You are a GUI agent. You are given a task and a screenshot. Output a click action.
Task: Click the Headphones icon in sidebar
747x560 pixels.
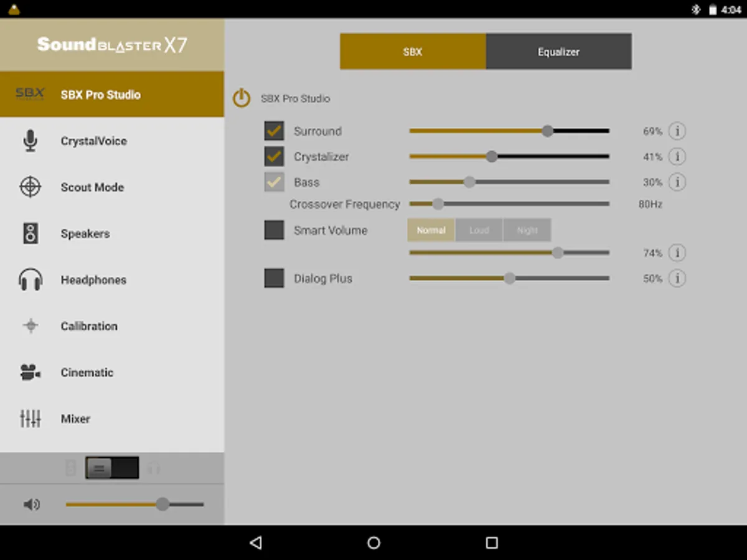click(x=30, y=280)
